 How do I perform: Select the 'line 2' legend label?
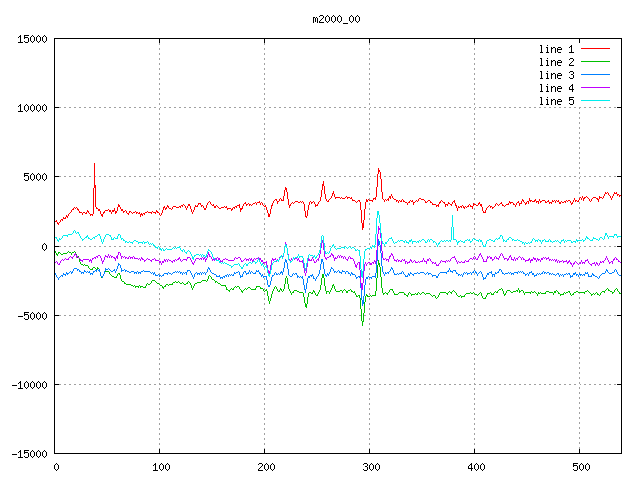point(557,62)
